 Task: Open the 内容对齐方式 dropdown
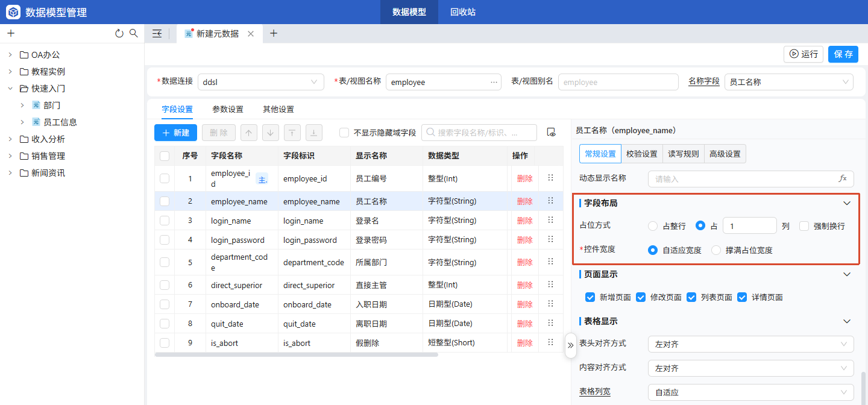point(750,368)
